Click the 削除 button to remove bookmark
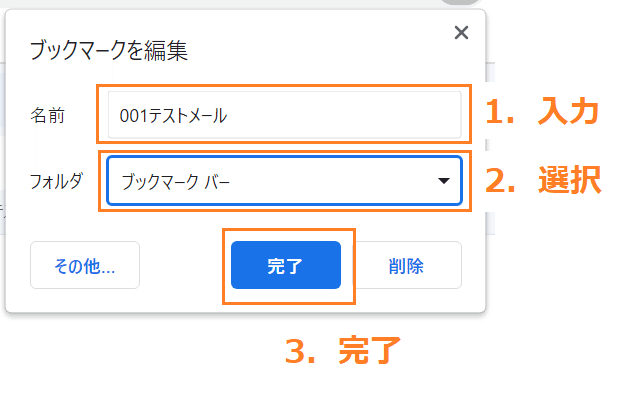Viewport: 621px width, 411px height. (406, 265)
